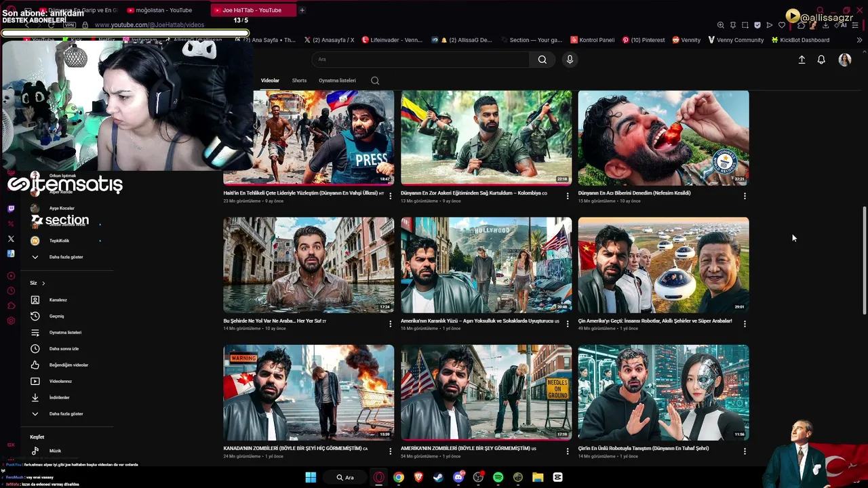868x488 pixels.
Task: Open the Ayşe Kocalar subscription channel
Action: (x=61, y=208)
